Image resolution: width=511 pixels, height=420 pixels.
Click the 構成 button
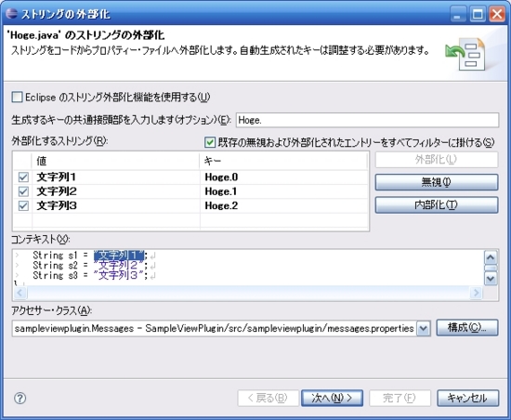[467, 327]
